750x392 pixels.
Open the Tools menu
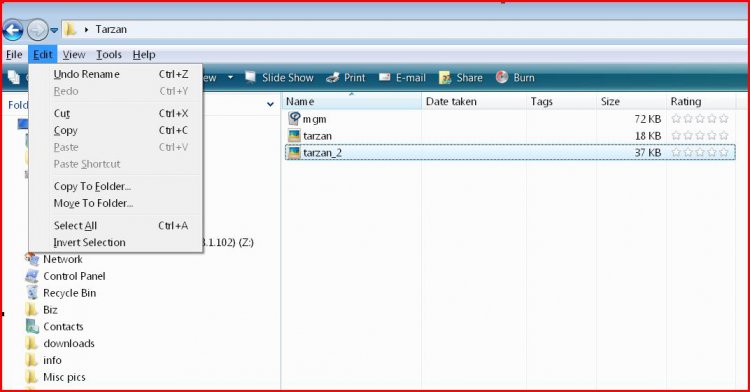coord(109,54)
